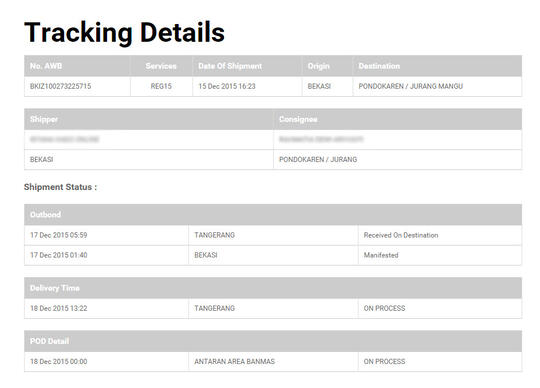Image resolution: width=540 pixels, height=388 pixels.
Task: Select the REG15 service cell
Action: [161, 86]
